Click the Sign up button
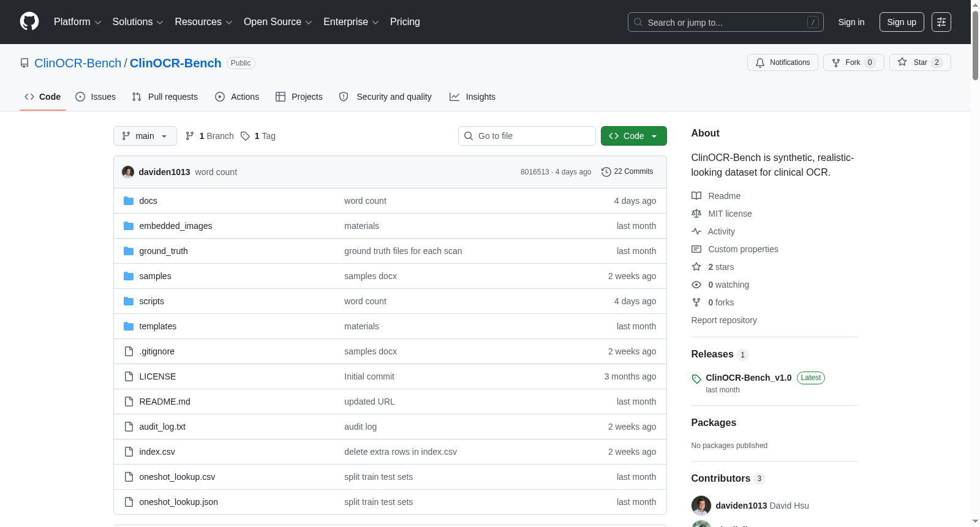Image resolution: width=980 pixels, height=527 pixels. (902, 22)
